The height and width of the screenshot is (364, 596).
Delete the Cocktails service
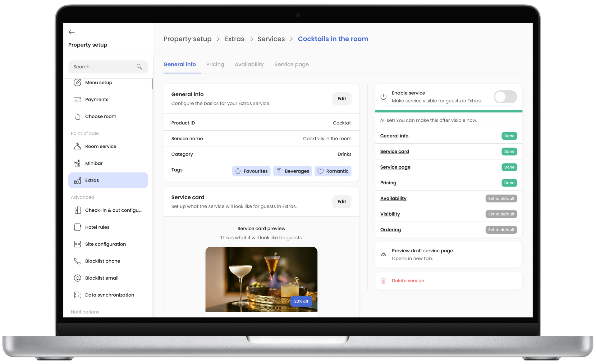point(408,281)
